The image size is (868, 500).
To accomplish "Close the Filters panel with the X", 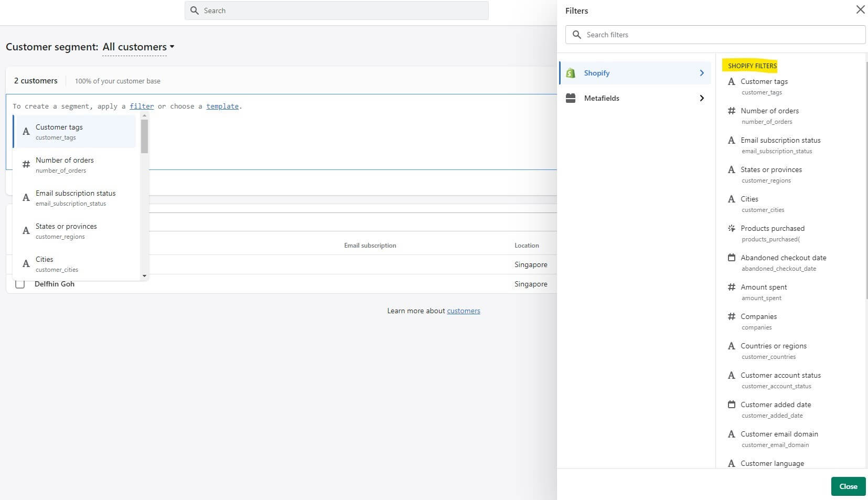I will click(x=860, y=9).
